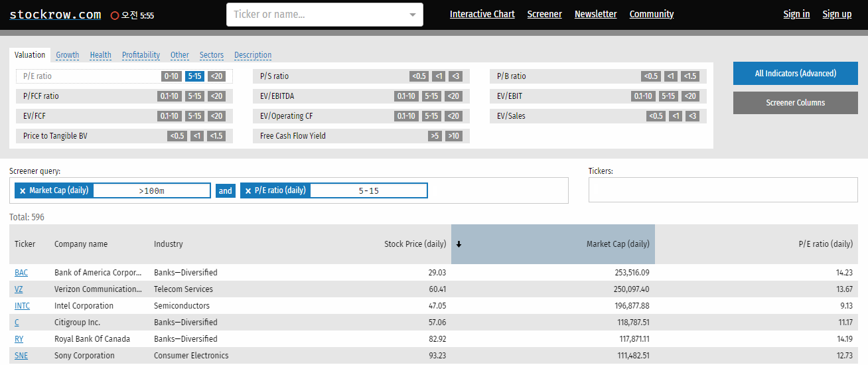Open the VZ ticker link
Screen dimensions: 868x365
point(19,289)
